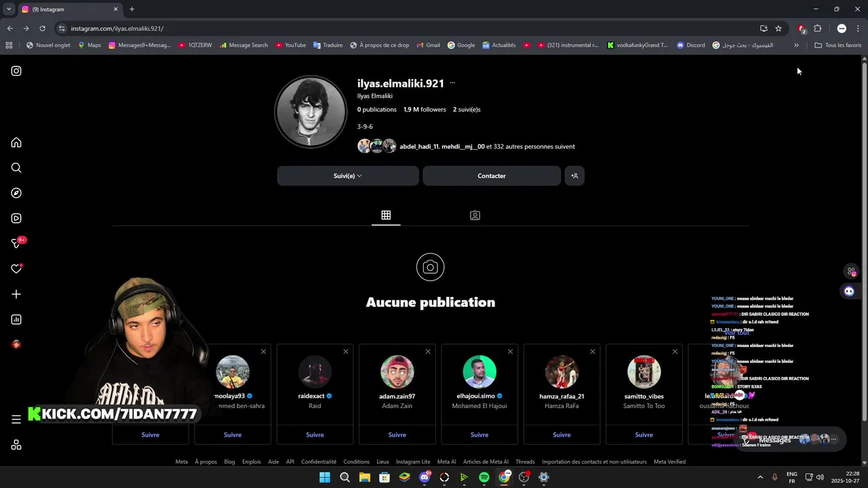The height and width of the screenshot is (488, 868).
Task: Open Notifications heart icon
Action: (16, 269)
